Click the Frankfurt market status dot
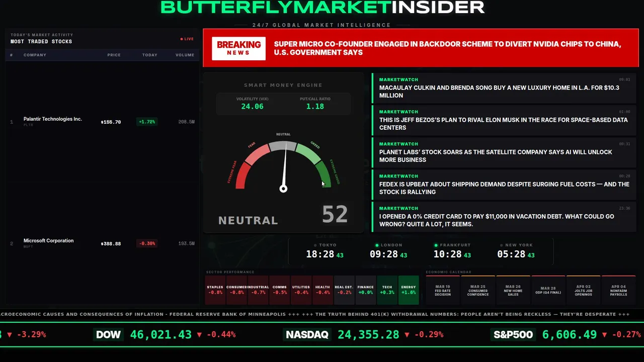This screenshot has height=362, width=644. (436, 245)
